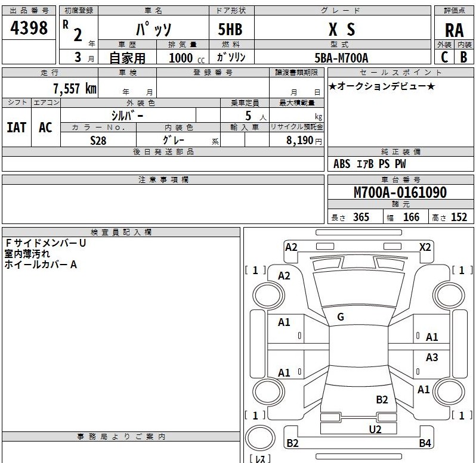Click the interior grade B
Image resolution: width=476 pixels, height=463 pixels.
464,57
